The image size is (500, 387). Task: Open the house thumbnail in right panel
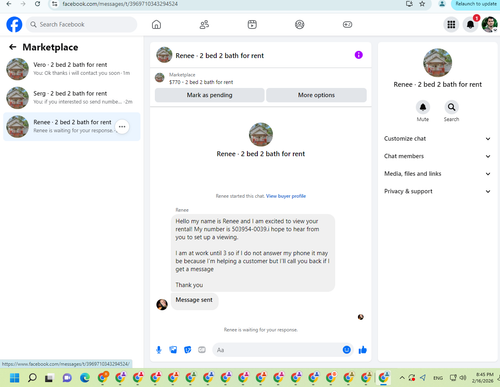437,63
